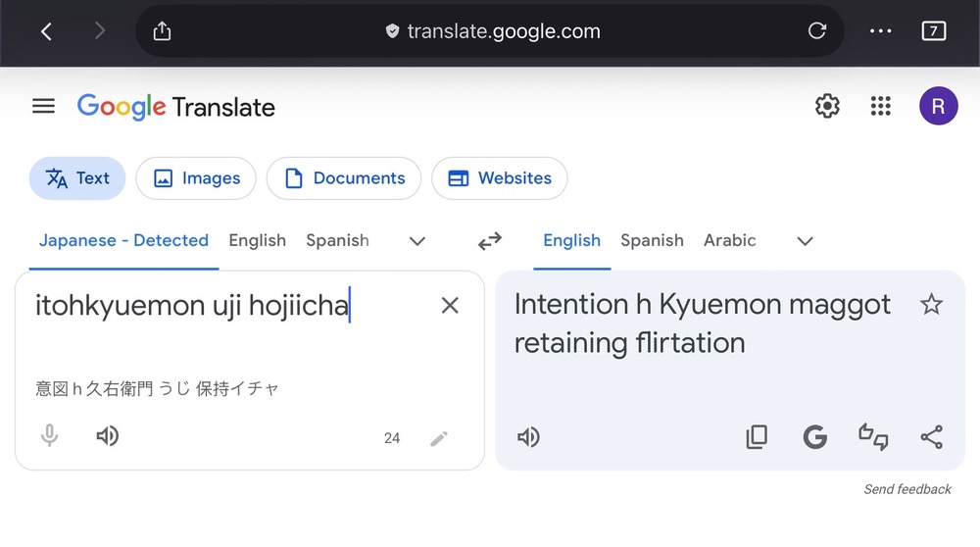Share the translation result
The width and height of the screenshot is (980, 547).
pyautogui.click(x=932, y=437)
